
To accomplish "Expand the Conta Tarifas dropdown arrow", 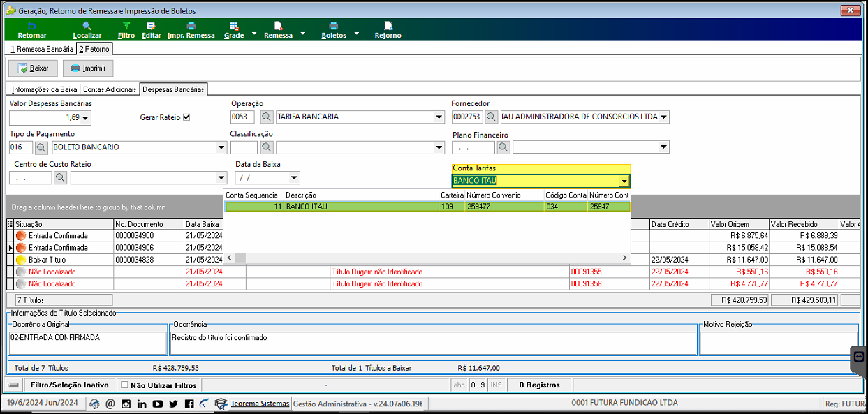I will pos(624,182).
